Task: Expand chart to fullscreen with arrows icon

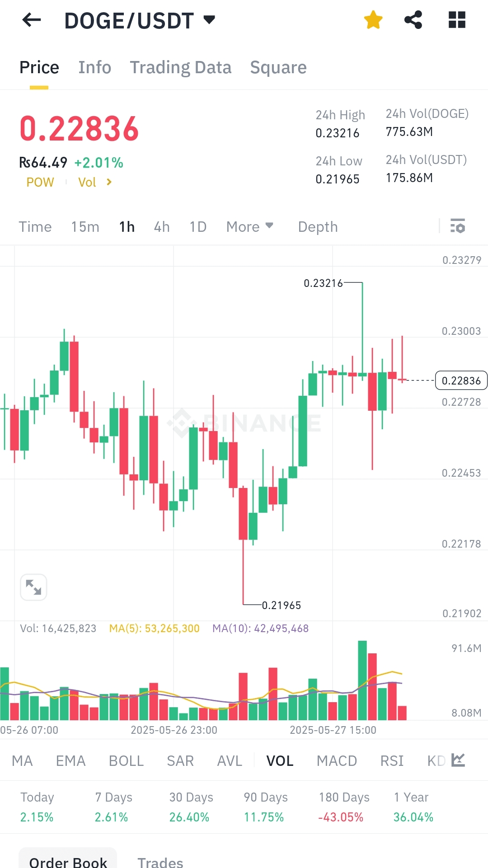Action: 33,587
